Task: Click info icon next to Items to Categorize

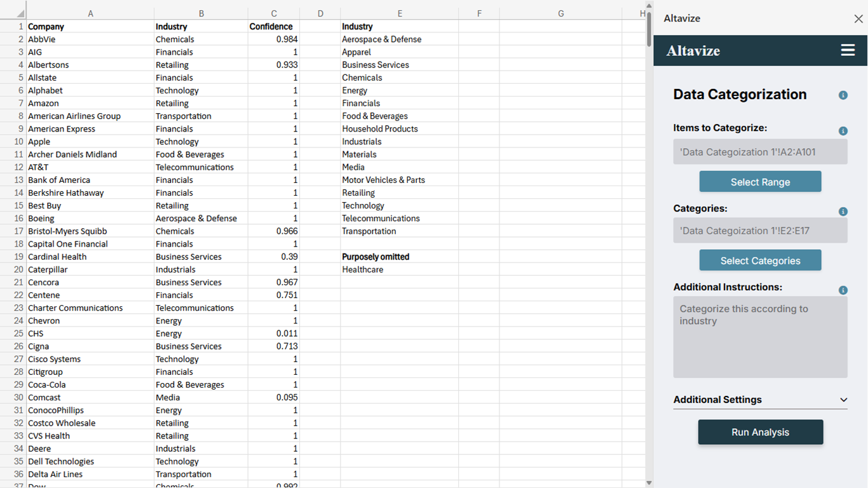Action: 843,131
